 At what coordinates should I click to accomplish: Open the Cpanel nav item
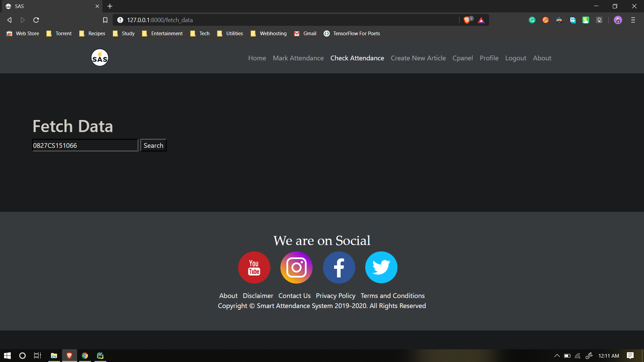pos(463,58)
